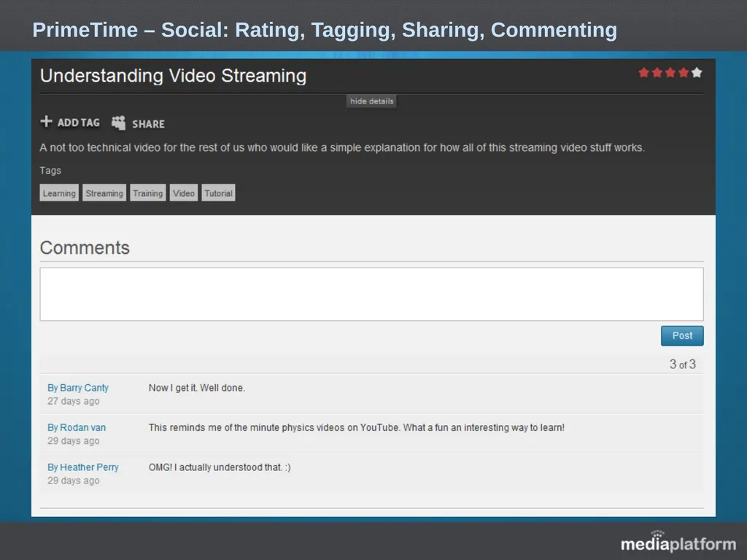This screenshot has width=747, height=560.
Task: Click the '27 days ago' timestamp
Action: [x=74, y=401]
